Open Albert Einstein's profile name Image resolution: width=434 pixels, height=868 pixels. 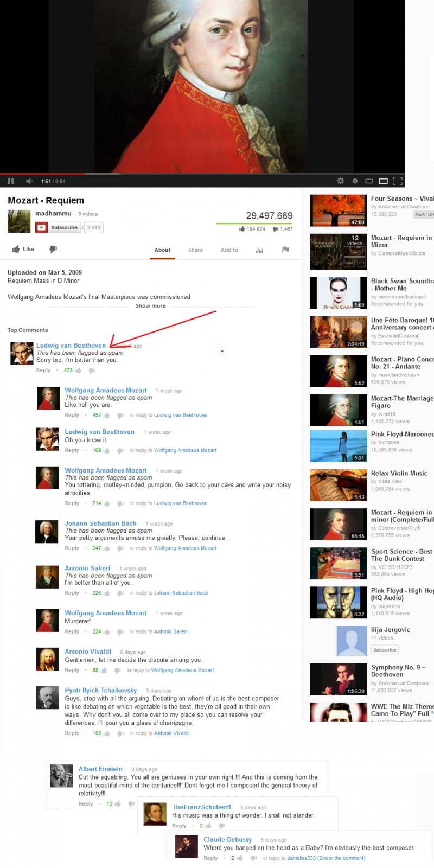[x=100, y=769]
